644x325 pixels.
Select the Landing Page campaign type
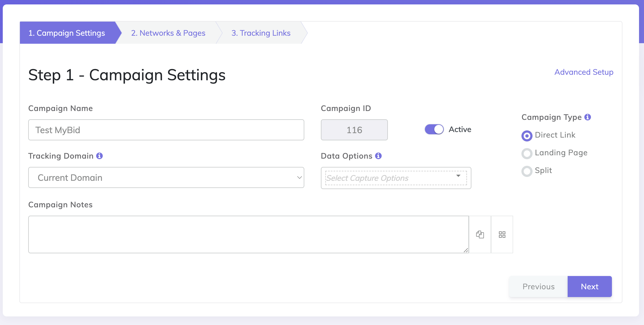[x=527, y=153]
